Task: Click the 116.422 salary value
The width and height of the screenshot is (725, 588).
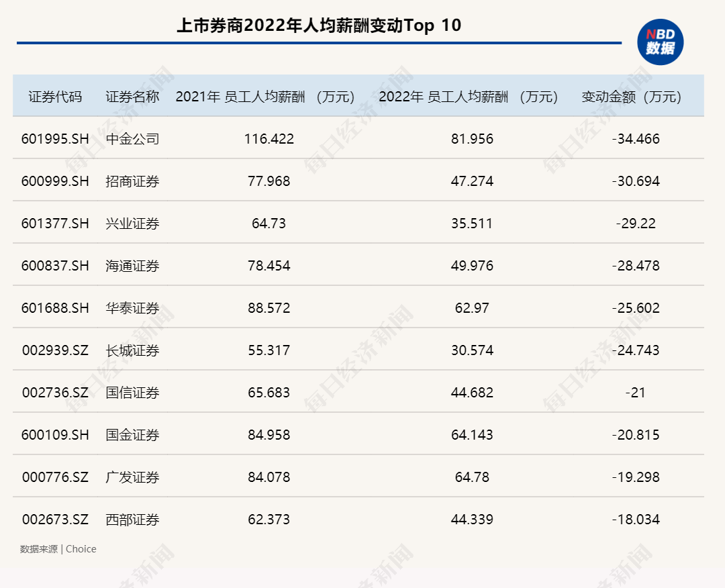Action: pos(269,139)
